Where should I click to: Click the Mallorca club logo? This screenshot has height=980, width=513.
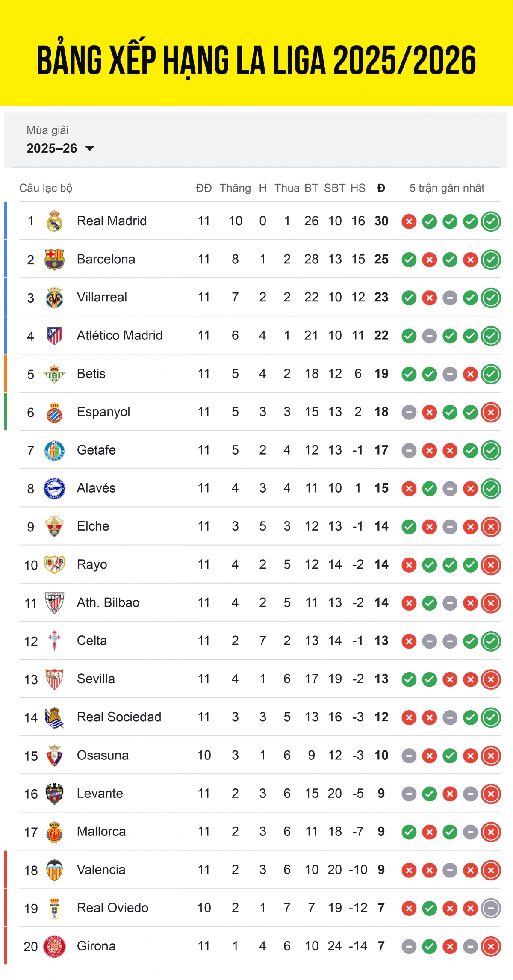[54, 831]
